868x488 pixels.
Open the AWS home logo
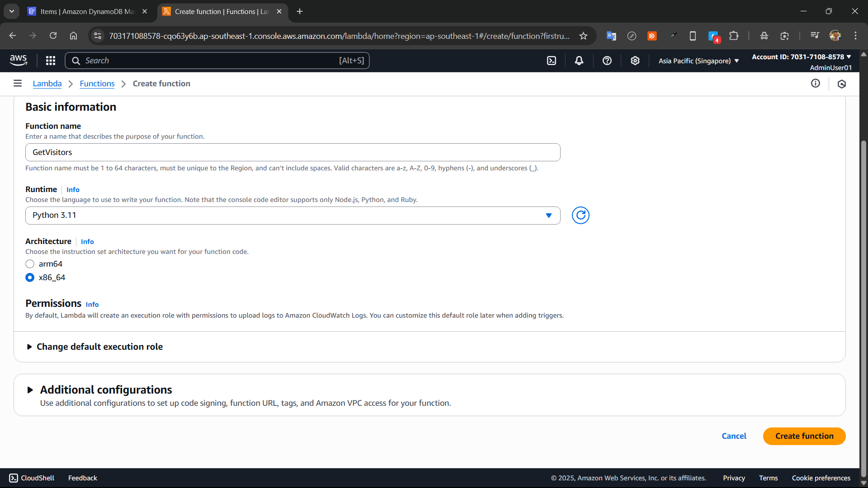pos(19,60)
